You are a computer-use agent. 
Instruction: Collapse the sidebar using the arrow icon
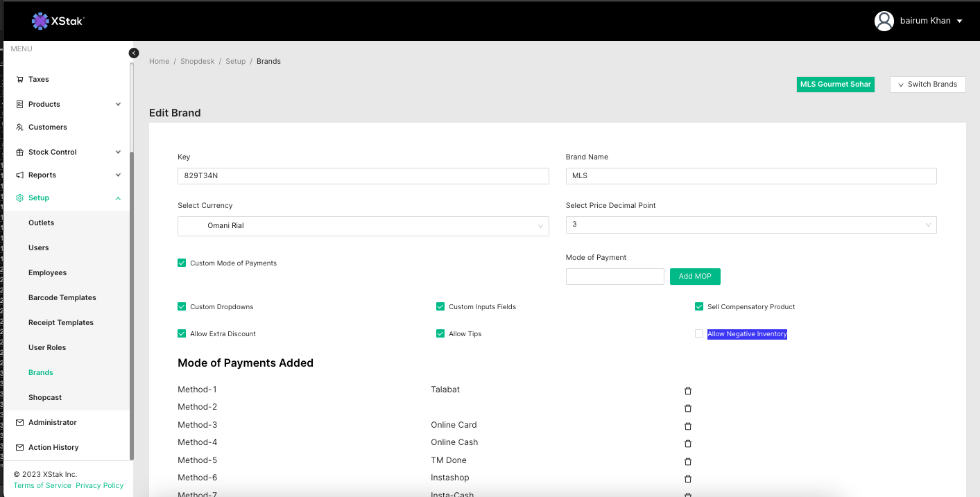[134, 53]
